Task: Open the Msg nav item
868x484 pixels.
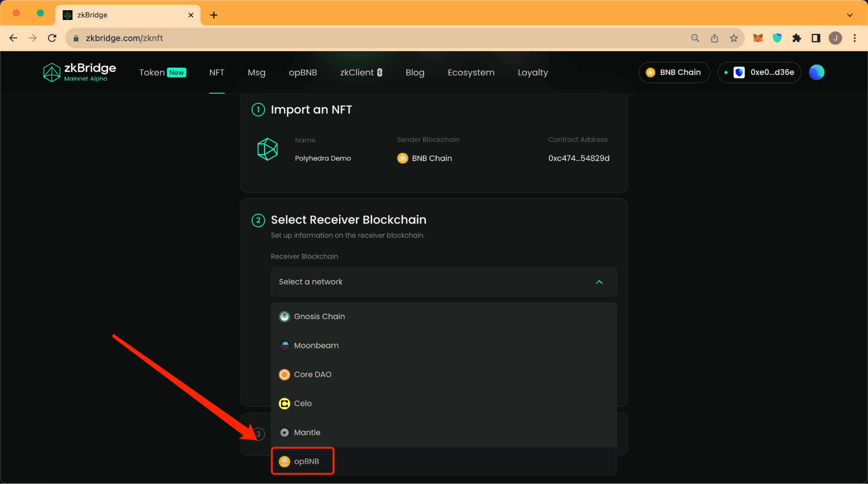Action: (257, 72)
